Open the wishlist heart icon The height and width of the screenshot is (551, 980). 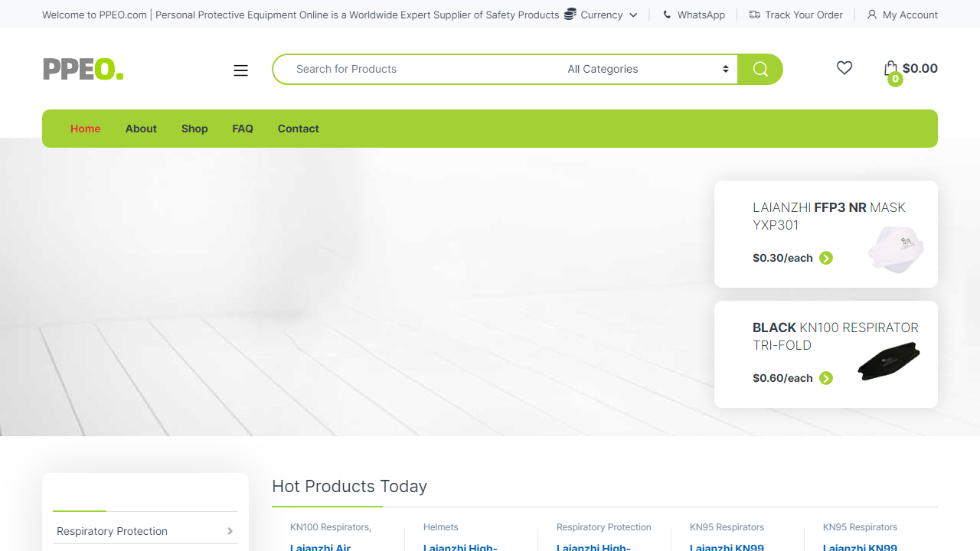844,68
